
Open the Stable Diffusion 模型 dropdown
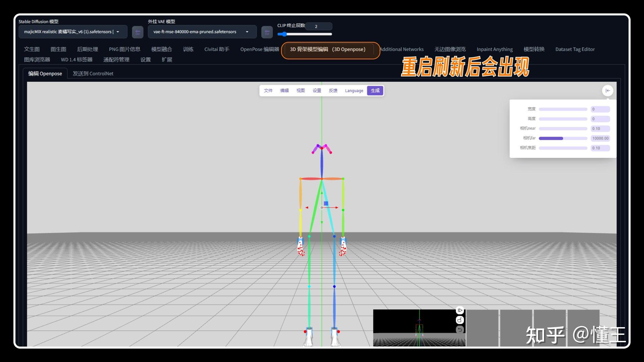pos(72,32)
